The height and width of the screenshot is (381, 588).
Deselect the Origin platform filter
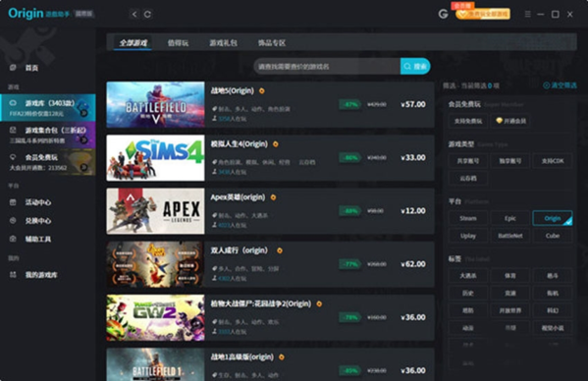click(553, 218)
